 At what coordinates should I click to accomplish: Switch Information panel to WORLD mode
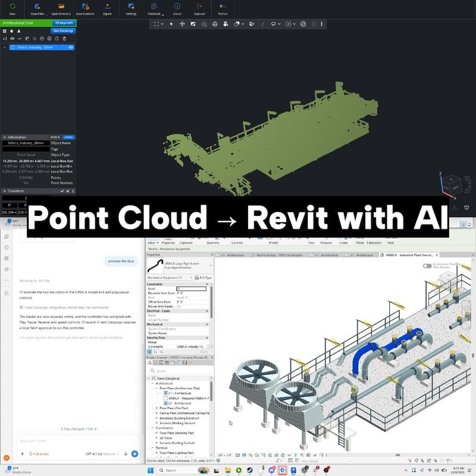point(55,137)
